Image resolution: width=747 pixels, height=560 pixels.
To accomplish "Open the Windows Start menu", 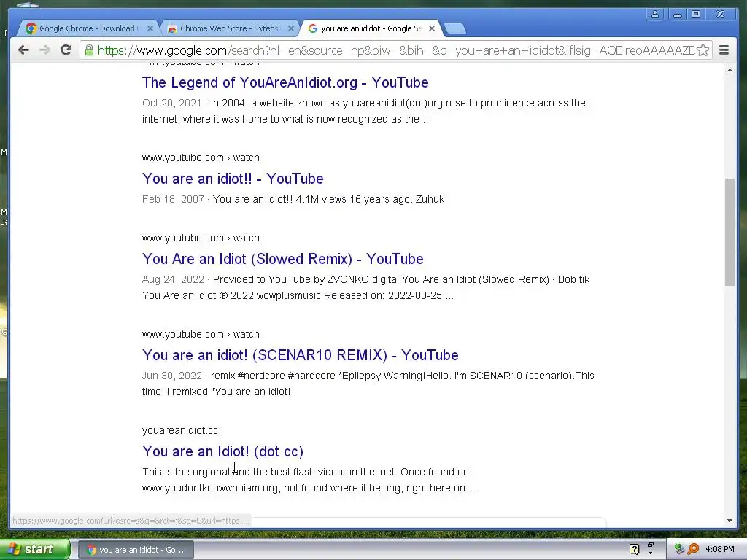I will pos(35,550).
